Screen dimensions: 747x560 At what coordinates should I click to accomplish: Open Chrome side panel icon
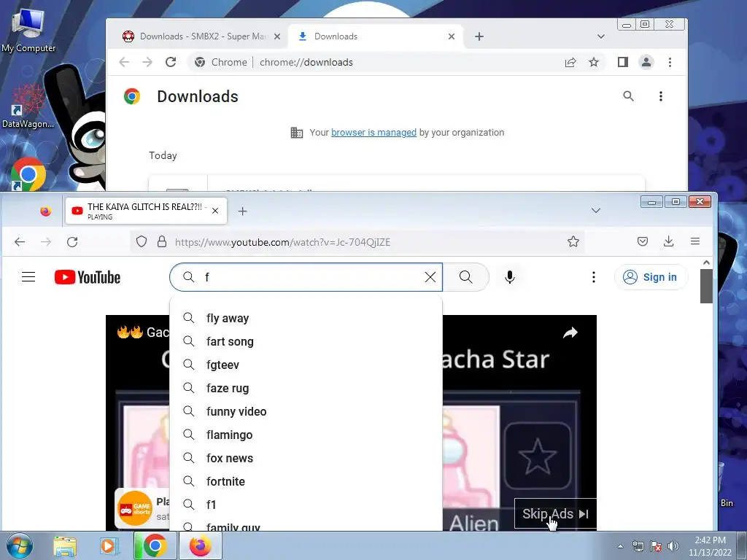[623, 63]
